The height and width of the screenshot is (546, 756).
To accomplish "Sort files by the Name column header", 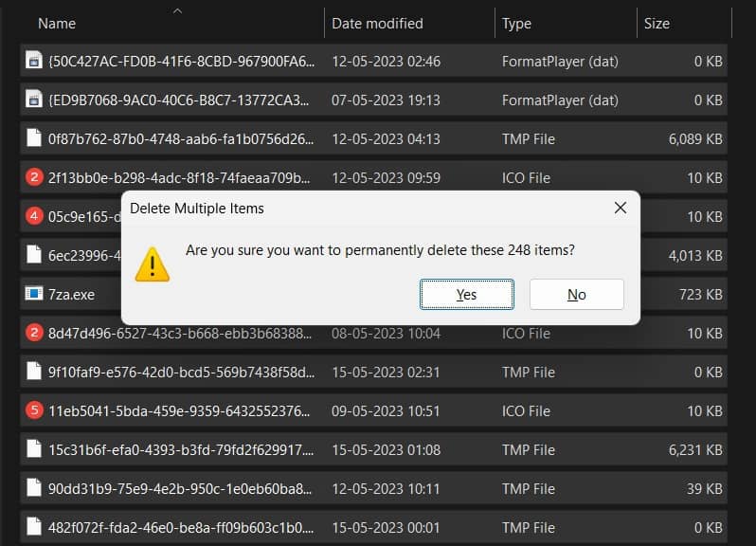I will coord(58,24).
